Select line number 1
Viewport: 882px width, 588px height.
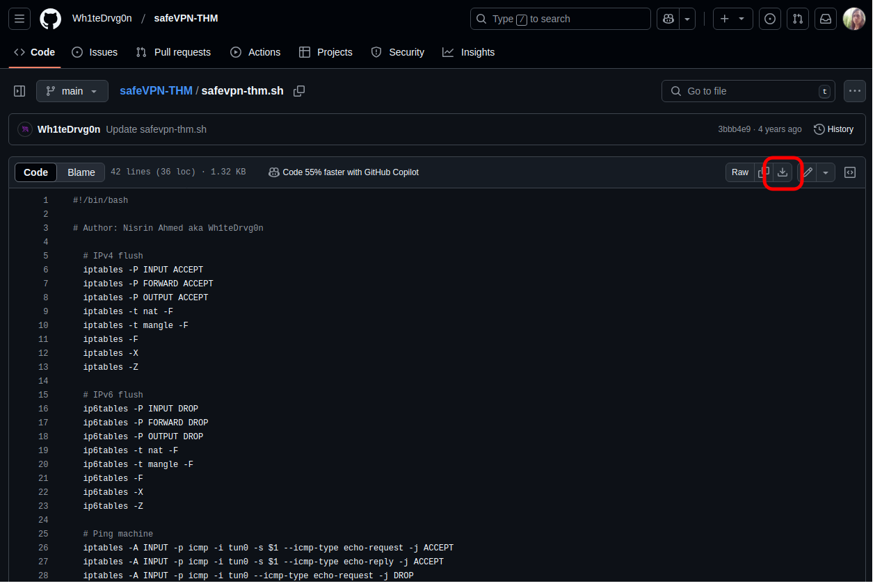45,200
